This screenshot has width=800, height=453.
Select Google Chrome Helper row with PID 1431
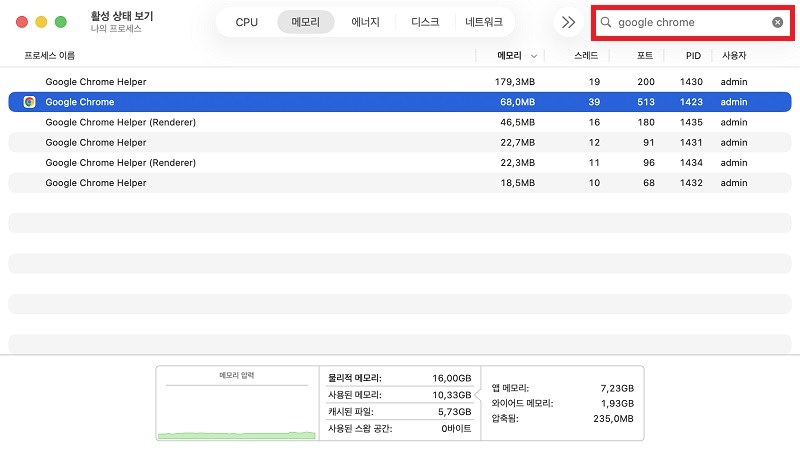coord(400,142)
